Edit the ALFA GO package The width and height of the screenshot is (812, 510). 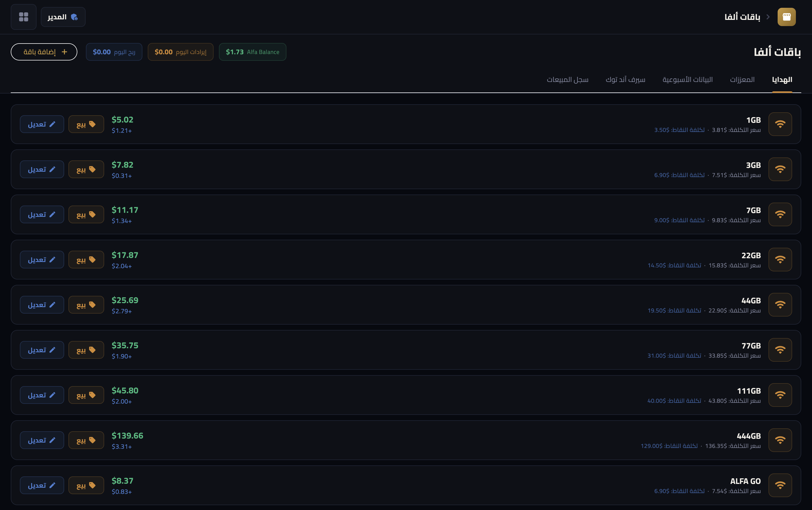(x=42, y=485)
